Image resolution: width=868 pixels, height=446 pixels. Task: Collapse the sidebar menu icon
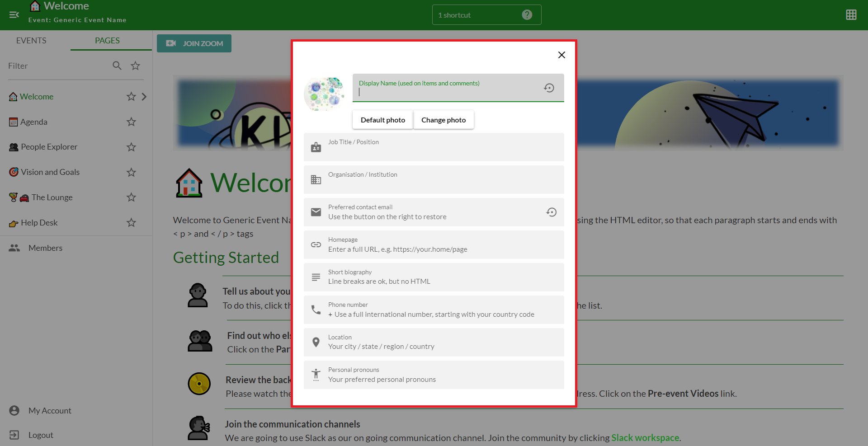click(x=14, y=15)
